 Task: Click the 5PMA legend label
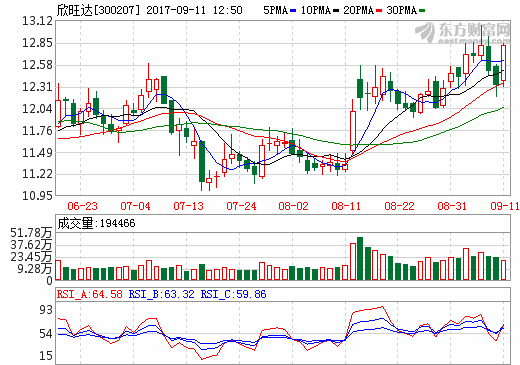coord(276,10)
